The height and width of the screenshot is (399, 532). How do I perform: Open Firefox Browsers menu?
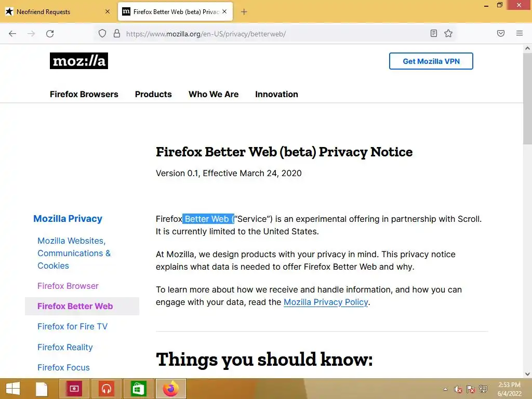coord(84,95)
